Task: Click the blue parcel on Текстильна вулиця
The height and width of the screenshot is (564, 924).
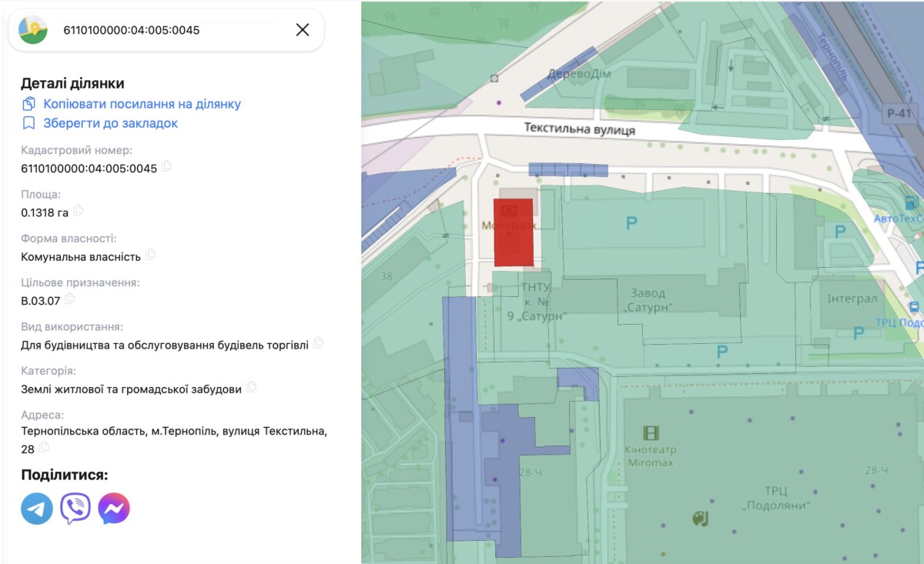Action: (568, 170)
